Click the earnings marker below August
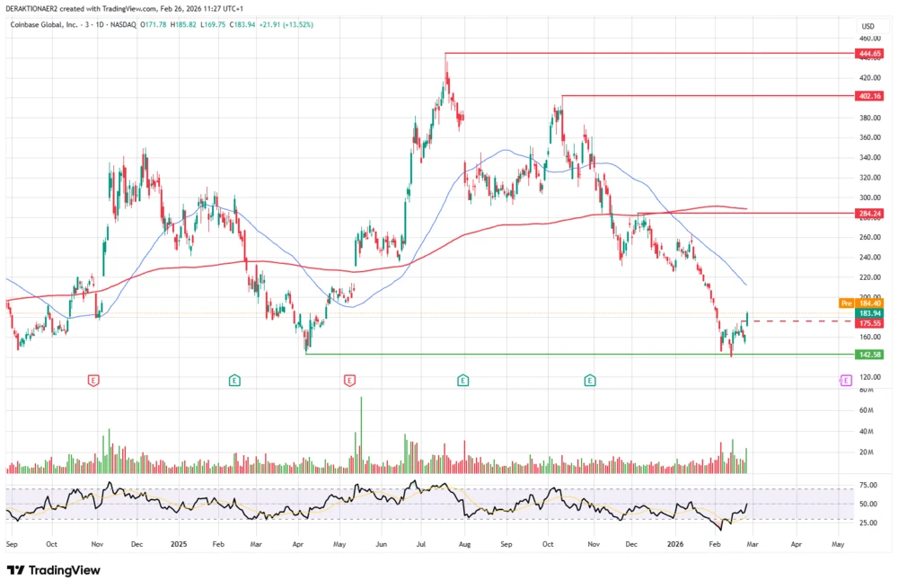 tap(462, 381)
